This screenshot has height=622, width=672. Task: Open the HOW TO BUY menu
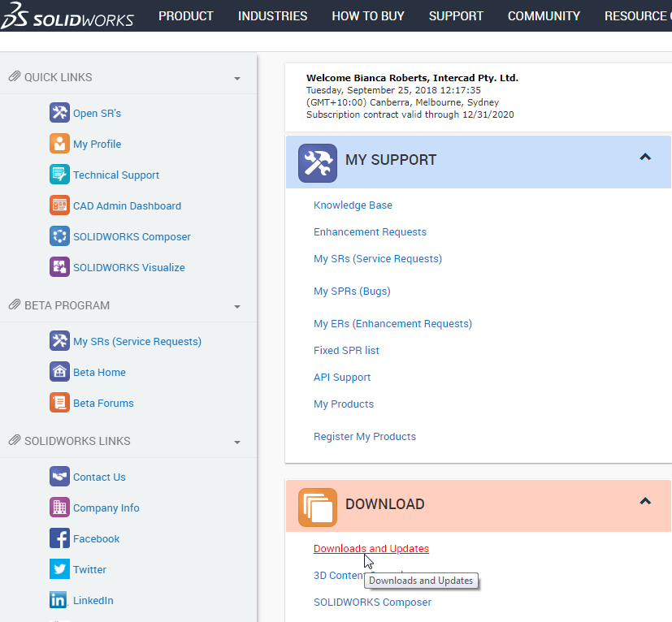368,16
